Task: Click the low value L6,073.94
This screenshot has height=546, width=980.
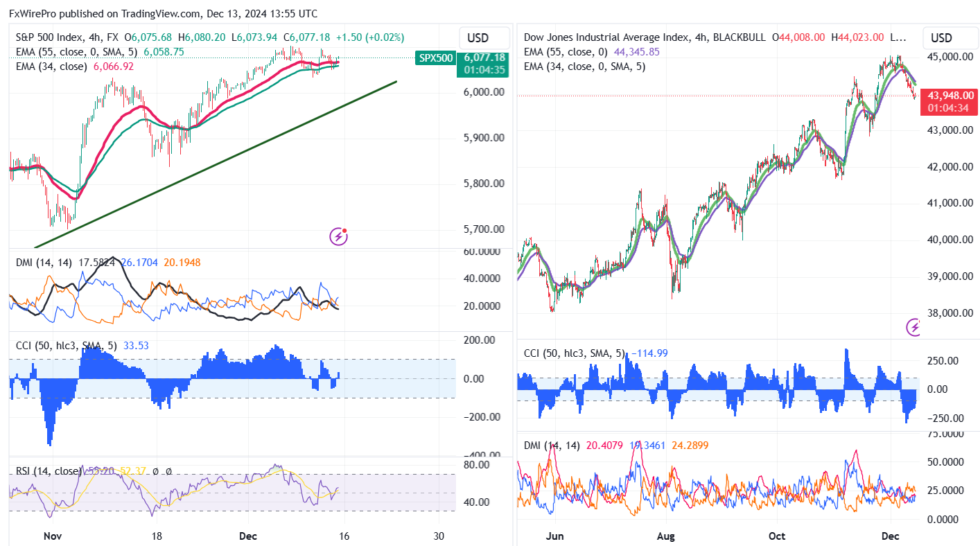Action: tap(255, 37)
